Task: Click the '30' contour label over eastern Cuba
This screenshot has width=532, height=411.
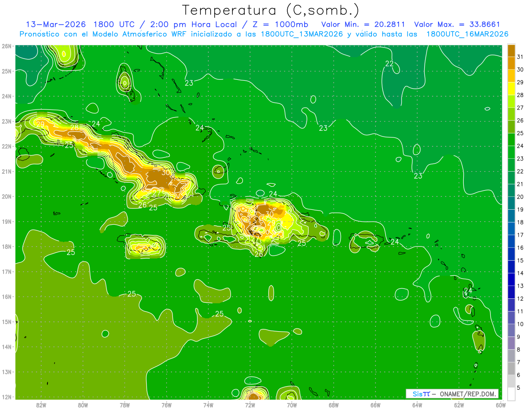Action: pyautogui.click(x=166, y=172)
